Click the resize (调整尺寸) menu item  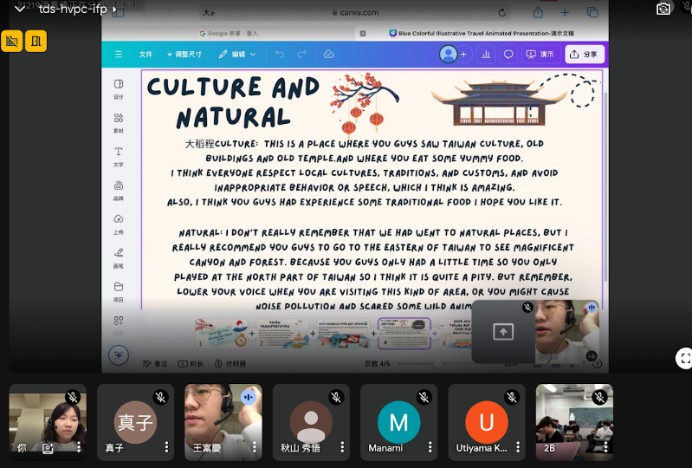tap(188, 54)
